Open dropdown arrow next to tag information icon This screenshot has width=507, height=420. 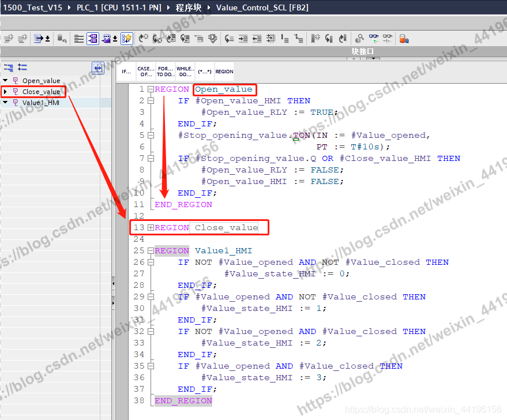coord(115,39)
